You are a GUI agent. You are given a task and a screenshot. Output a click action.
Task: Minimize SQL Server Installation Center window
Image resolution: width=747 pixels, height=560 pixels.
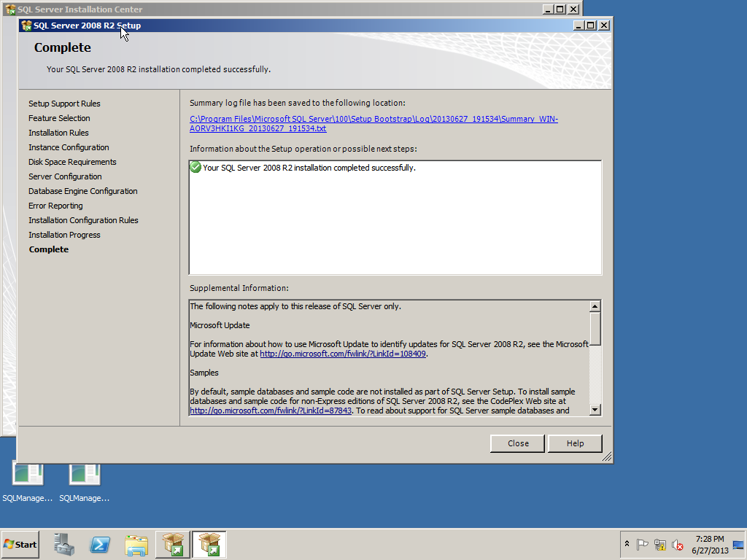point(549,9)
